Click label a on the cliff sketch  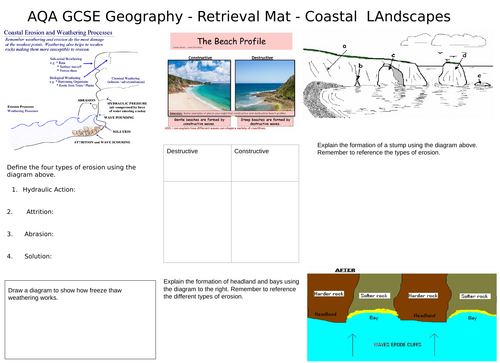pyautogui.click(x=344, y=46)
